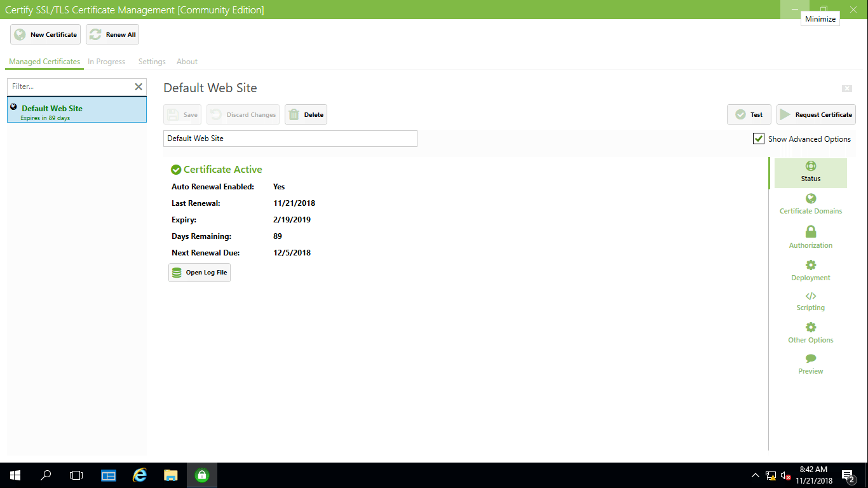This screenshot has height=488, width=868.
Task: Click the Test button
Action: [749, 114]
